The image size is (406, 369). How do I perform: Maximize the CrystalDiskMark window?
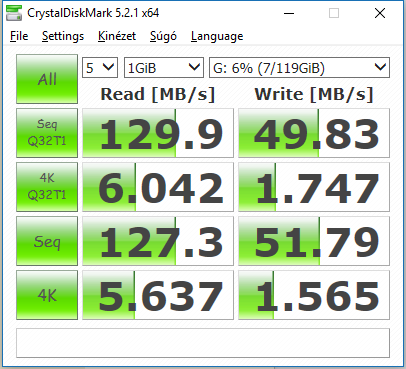tap(334, 13)
